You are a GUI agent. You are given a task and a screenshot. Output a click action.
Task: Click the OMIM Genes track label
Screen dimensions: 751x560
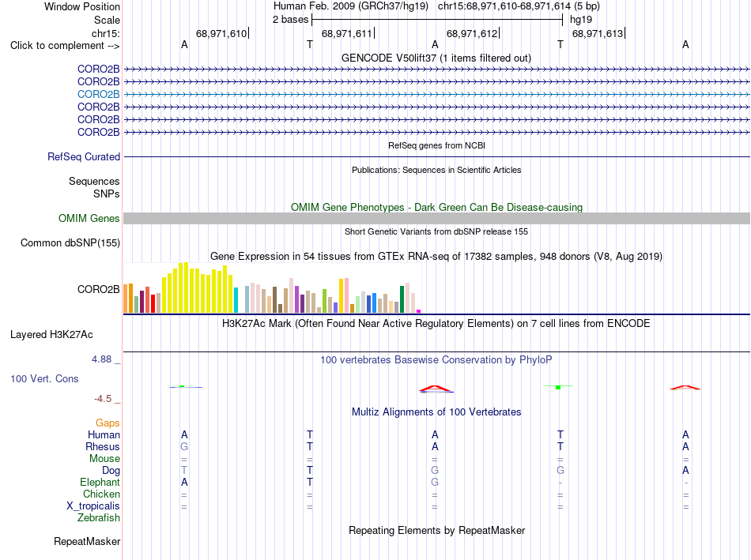[89, 218]
